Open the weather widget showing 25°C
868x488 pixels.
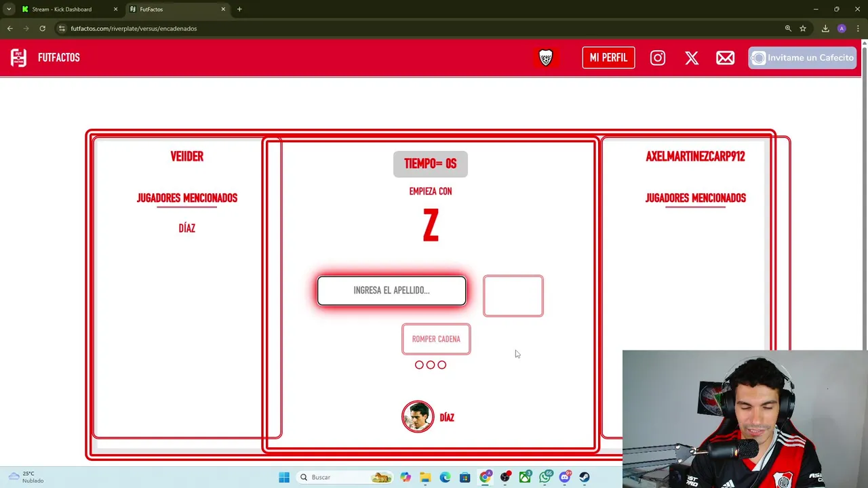pos(26,477)
